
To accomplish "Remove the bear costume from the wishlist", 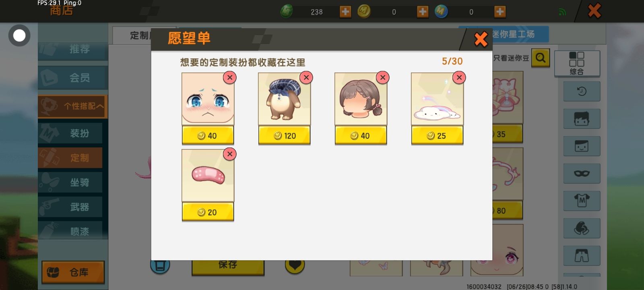I will pyautogui.click(x=306, y=77).
